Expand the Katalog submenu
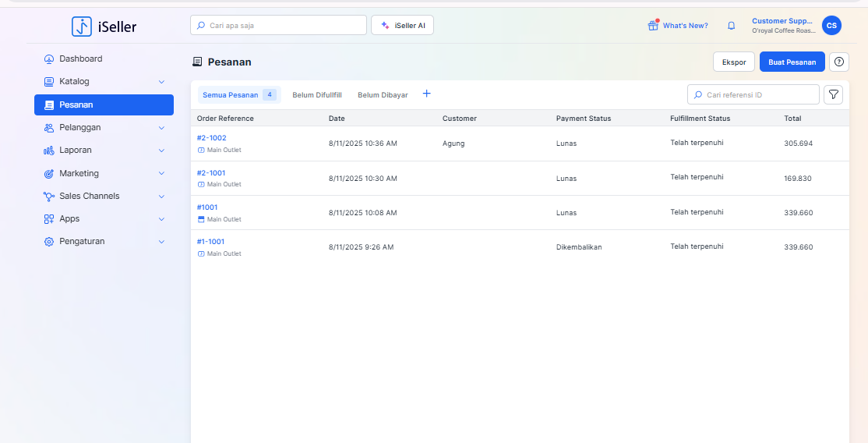Viewport: 868px width, 443px height. point(161,82)
